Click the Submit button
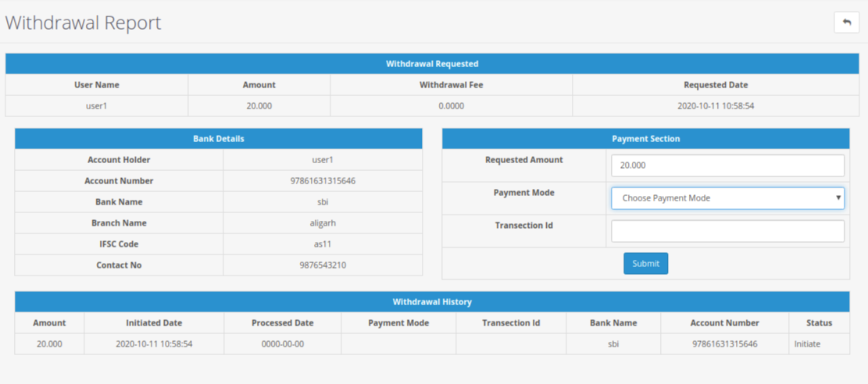The width and height of the screenshot is (868, 384). [x=645, y=264]
